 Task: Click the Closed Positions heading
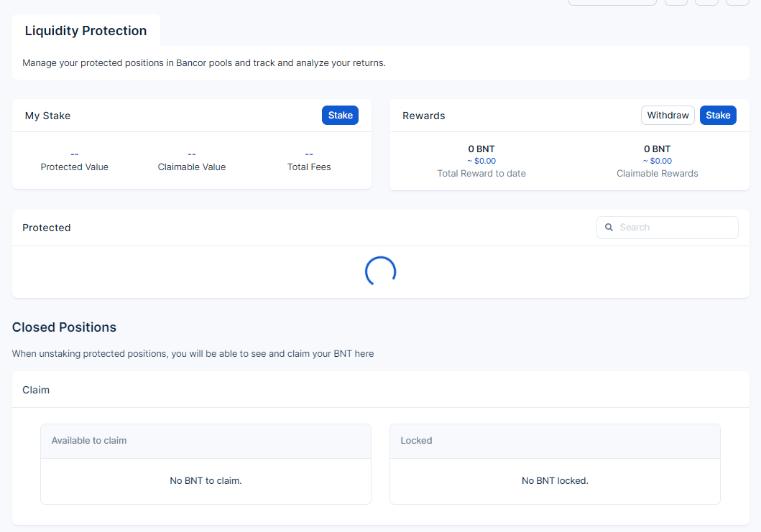pos(64,327)
